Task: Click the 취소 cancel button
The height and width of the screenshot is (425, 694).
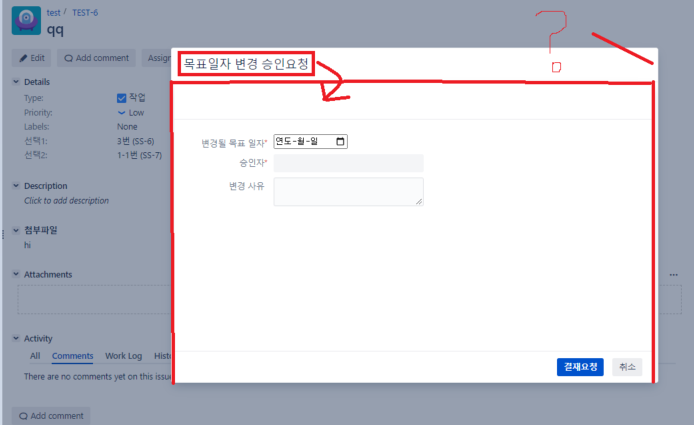Action: tap(627, 367)
